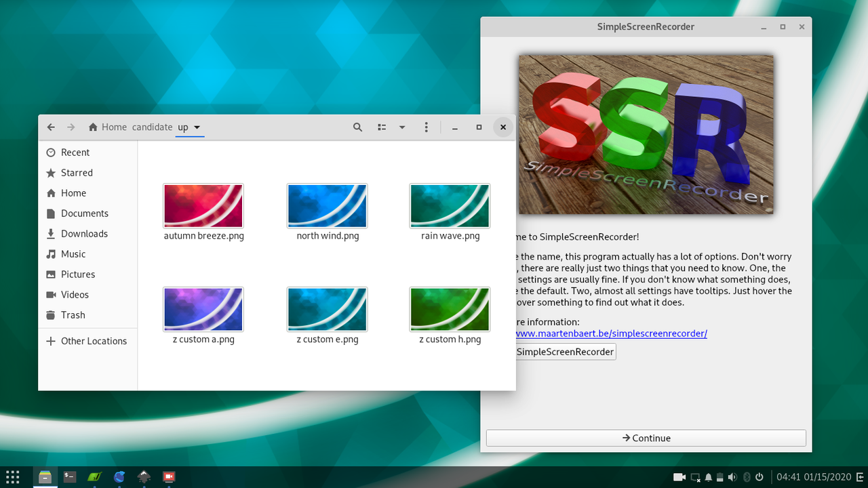The height and width of the screenshot is (488, 868).
Task: Click the logout arrow icon in tray
Action: [859, 477]
